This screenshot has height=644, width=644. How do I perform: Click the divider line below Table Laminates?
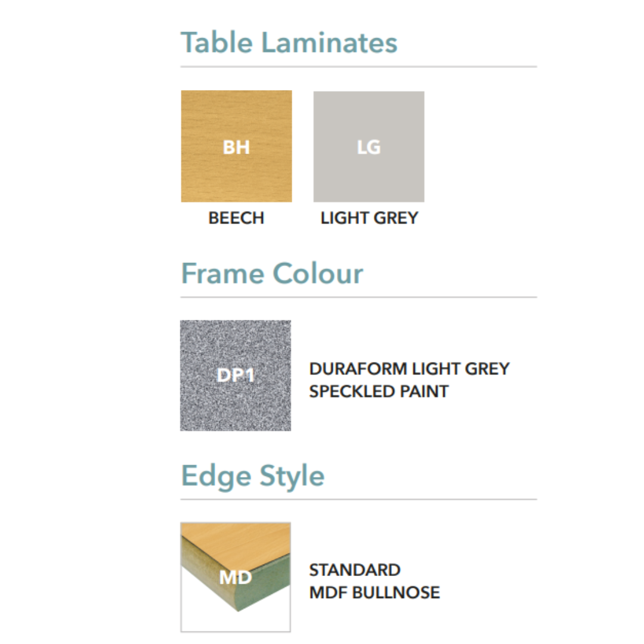click(x=358, y=67)
